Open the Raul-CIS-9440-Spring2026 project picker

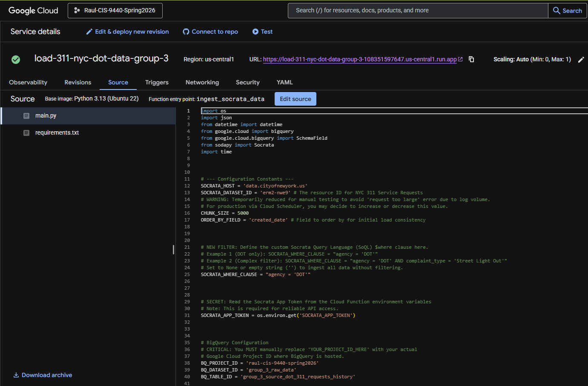click(x=115, y=11)
